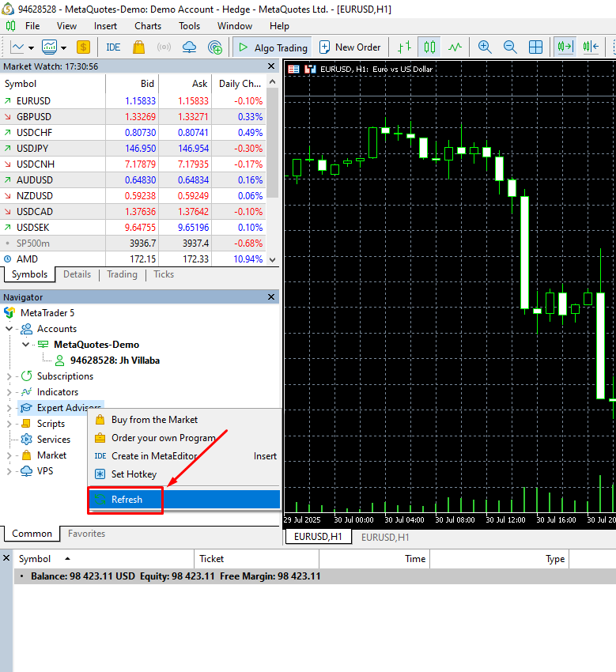
Task: Open the Charts menu
Action: pos(147,26)
